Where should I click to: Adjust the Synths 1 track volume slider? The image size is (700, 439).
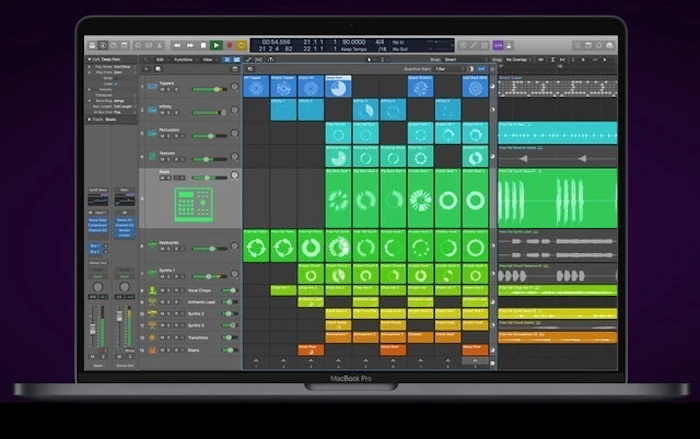pos(210,276)
